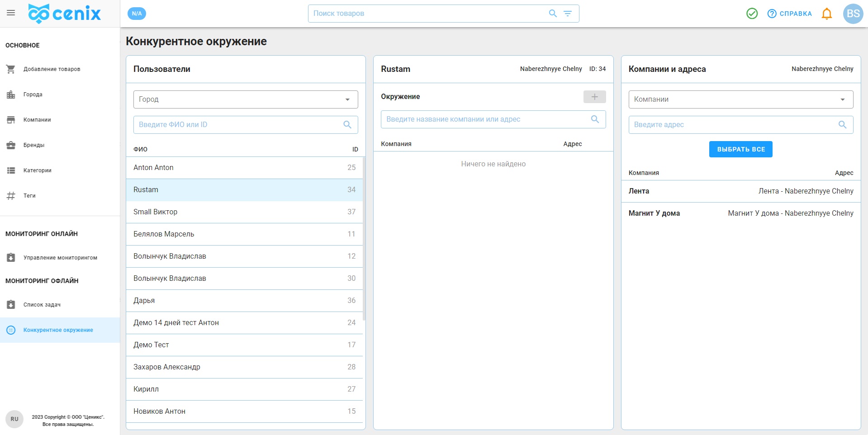Select user Демо 14 дней тест Антон
Viewport: 868px width, 435px height.
(x=244, y=323)
